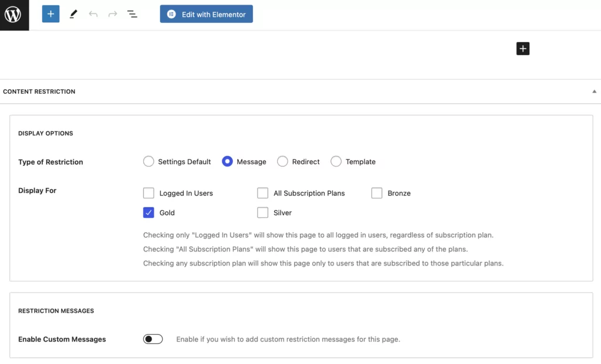601x364 pixels.
Task: Click the 'Checking only "Logged In Users"' help text
Action: tap(318, 235)
